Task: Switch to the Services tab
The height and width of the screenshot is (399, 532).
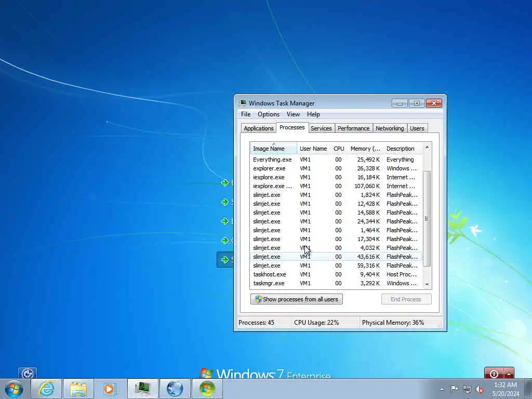Action: point(321,128)
